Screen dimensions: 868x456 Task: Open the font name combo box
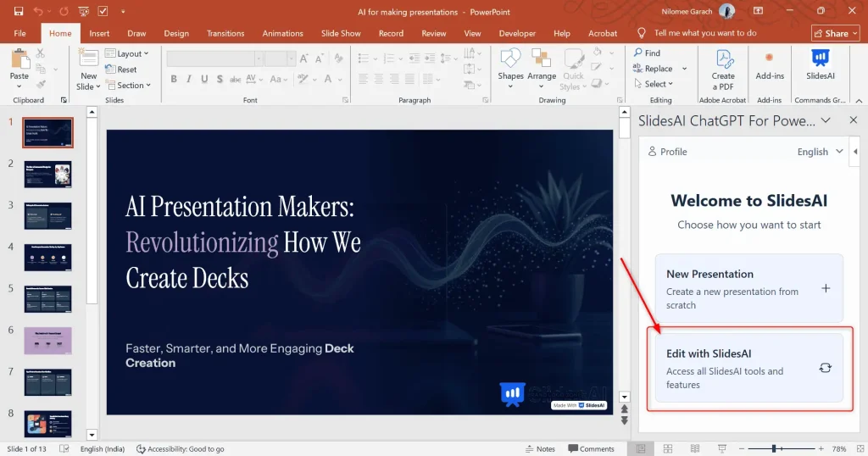(214, 58)
